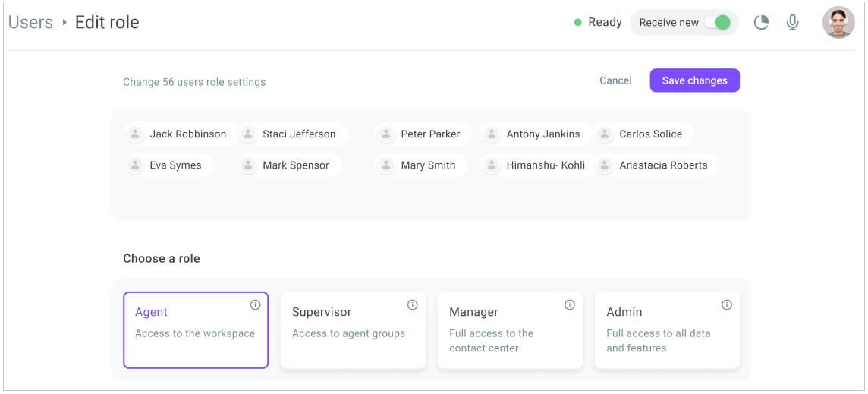Image resolution: width=868 pixels, height=394 pixels.
Task: Click the Mark Spensor name text
Action: (296, 165)
